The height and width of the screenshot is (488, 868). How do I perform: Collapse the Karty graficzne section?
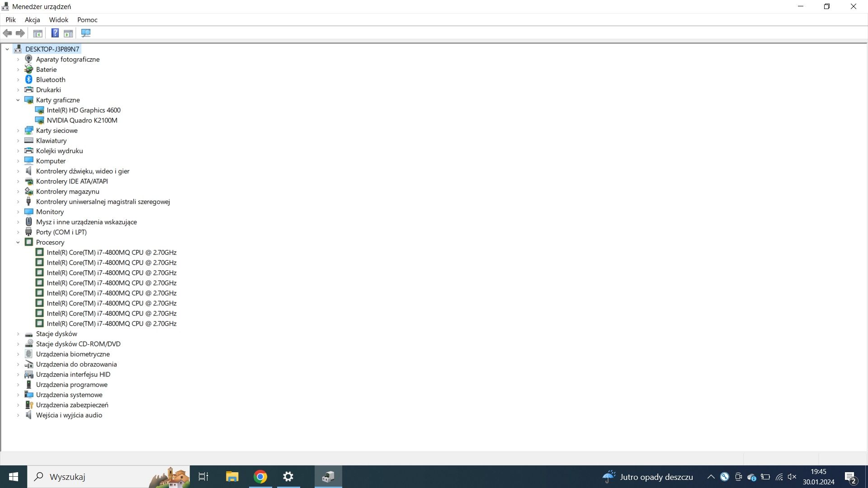(18, 99)
